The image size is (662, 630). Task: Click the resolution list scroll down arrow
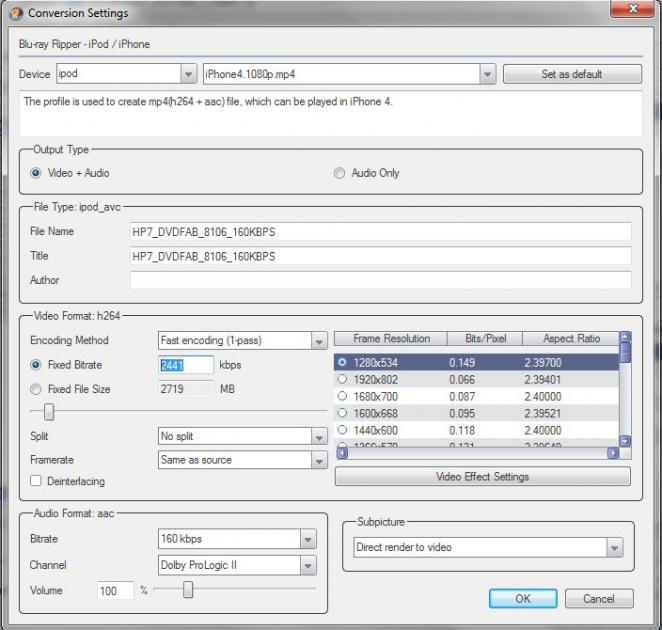pos(625,441)
